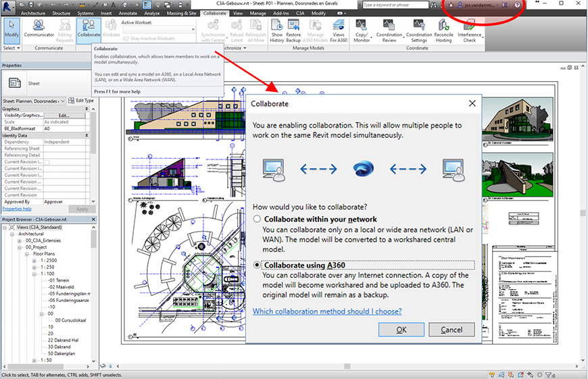This screenshot has height=379, width=588.
Task: Open Show History
Action: tap(276, 31)
